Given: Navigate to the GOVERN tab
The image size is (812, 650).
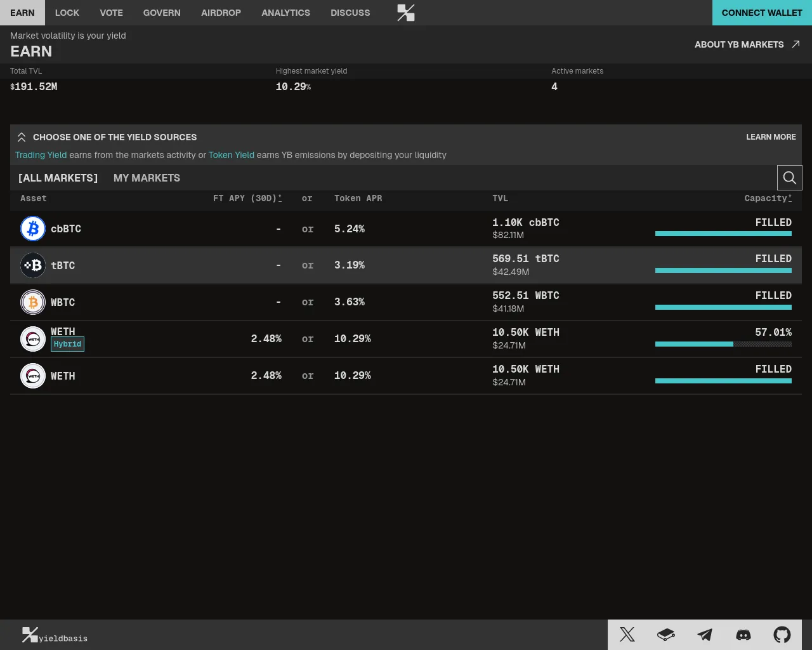Looking at the screenshot, I should click(162, 13).
